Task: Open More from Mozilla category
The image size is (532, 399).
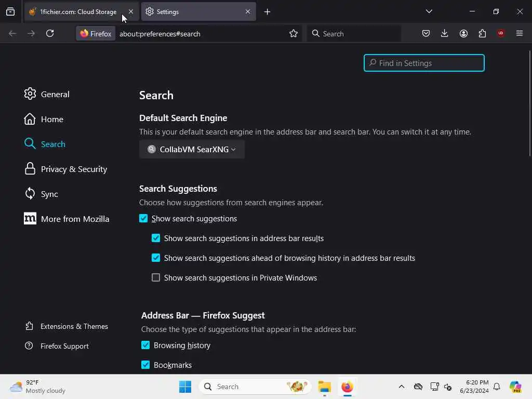Action: point(66,219)
